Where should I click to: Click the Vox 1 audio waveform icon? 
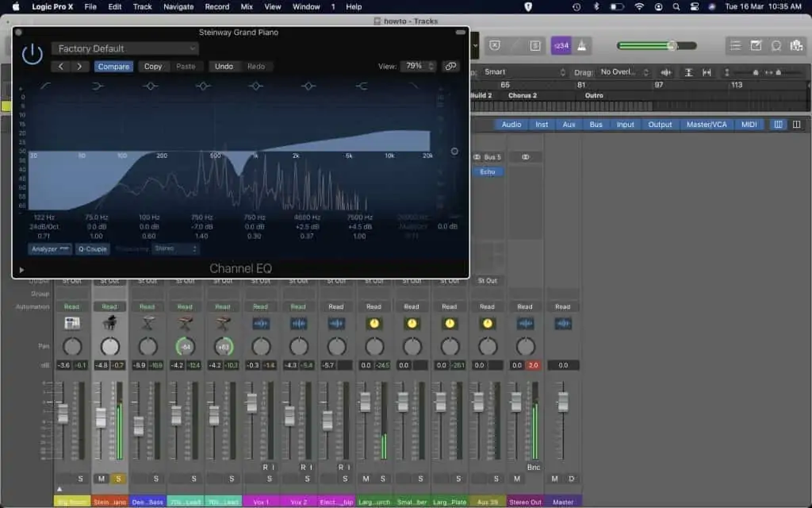click(x=260, y=324)
